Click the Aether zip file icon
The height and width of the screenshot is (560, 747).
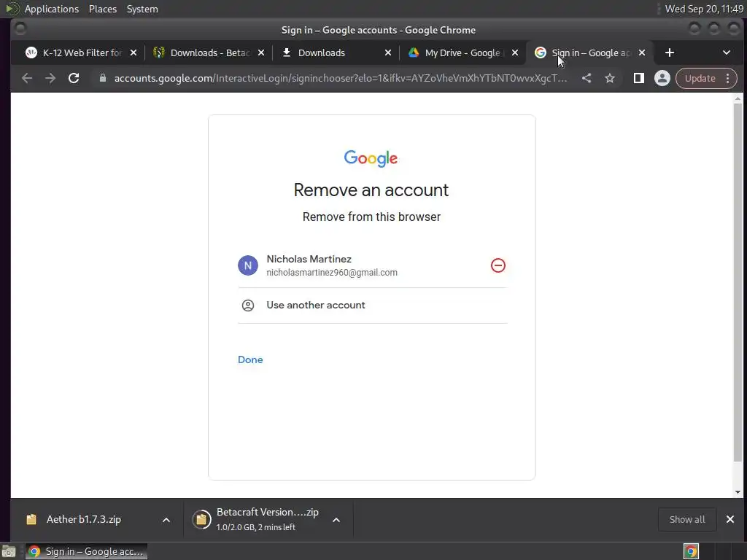pyautogui.click(x=31, y=519)
